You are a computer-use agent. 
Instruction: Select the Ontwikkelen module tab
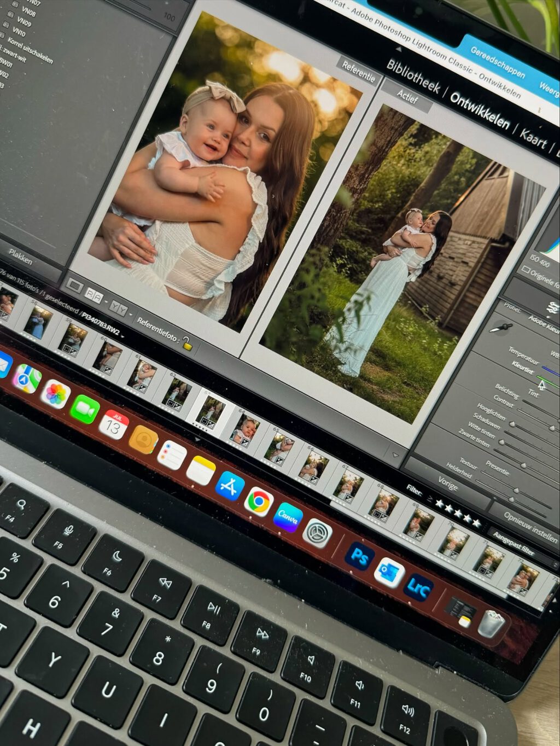click(x=480, y=110)
